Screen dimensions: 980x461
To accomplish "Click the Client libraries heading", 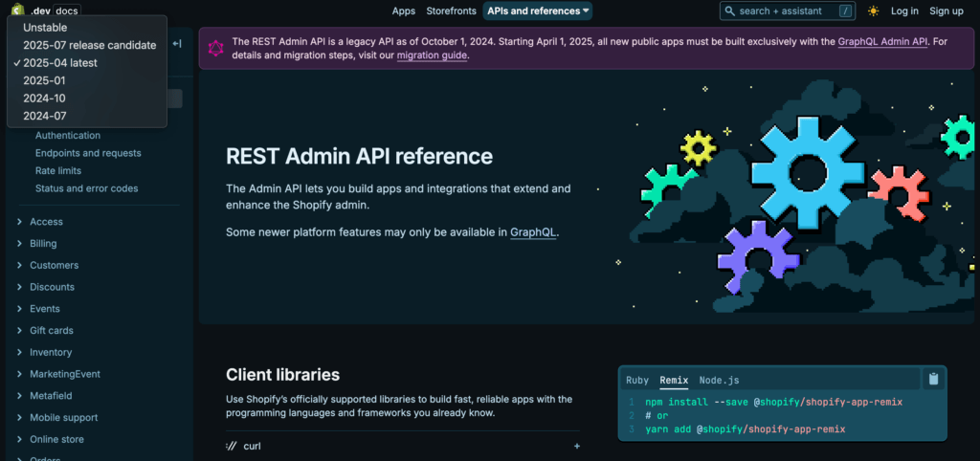I will click(282, 375).
